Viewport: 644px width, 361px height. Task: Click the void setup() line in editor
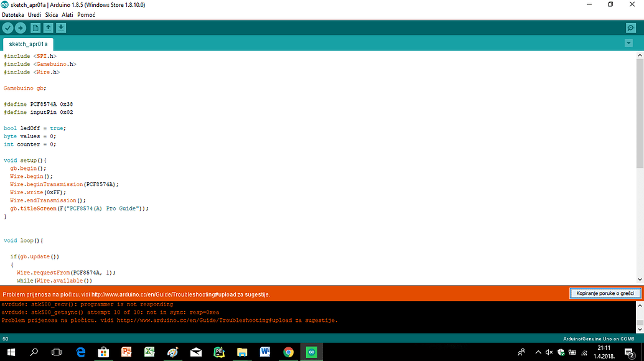coord(25,160)
